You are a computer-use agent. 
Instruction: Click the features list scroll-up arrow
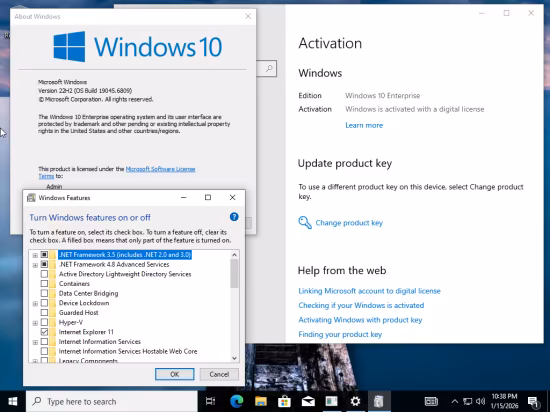tap(234, 255)
